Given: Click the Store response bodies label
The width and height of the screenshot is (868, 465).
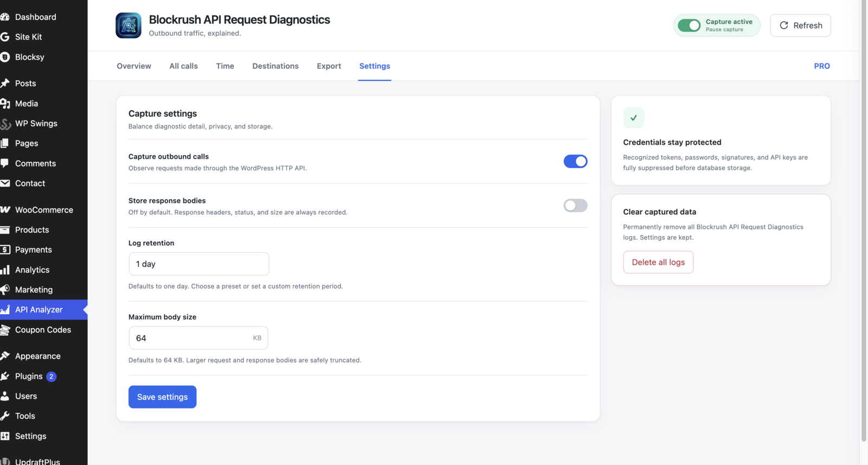Looking at the screenshot, I should [x=167, y=201].
